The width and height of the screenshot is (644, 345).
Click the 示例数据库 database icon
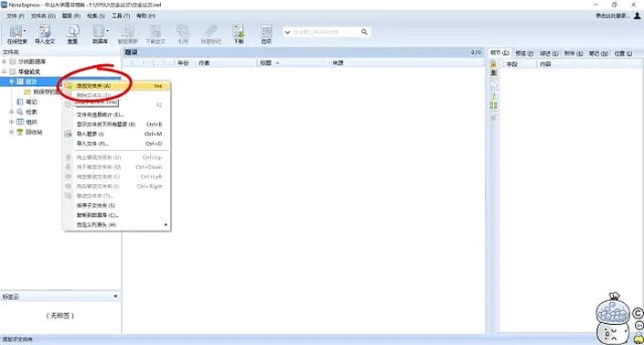[12, 61]
